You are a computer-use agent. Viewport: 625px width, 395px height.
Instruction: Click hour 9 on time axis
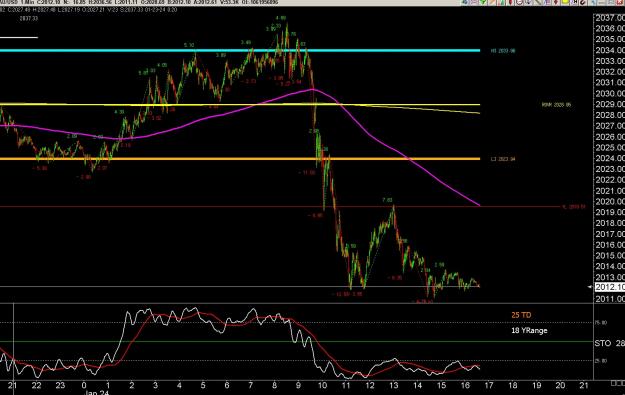(299, 385)
